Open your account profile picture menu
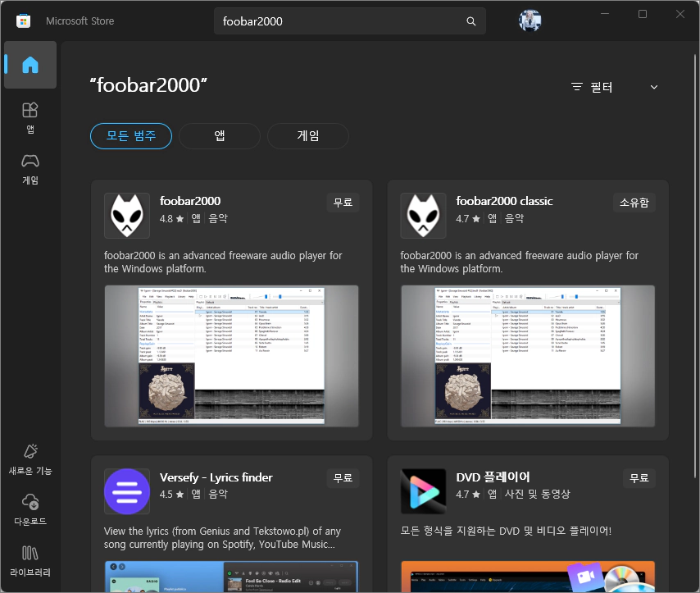This screenshot has height=593, width=700. click(x=530, y=20)
